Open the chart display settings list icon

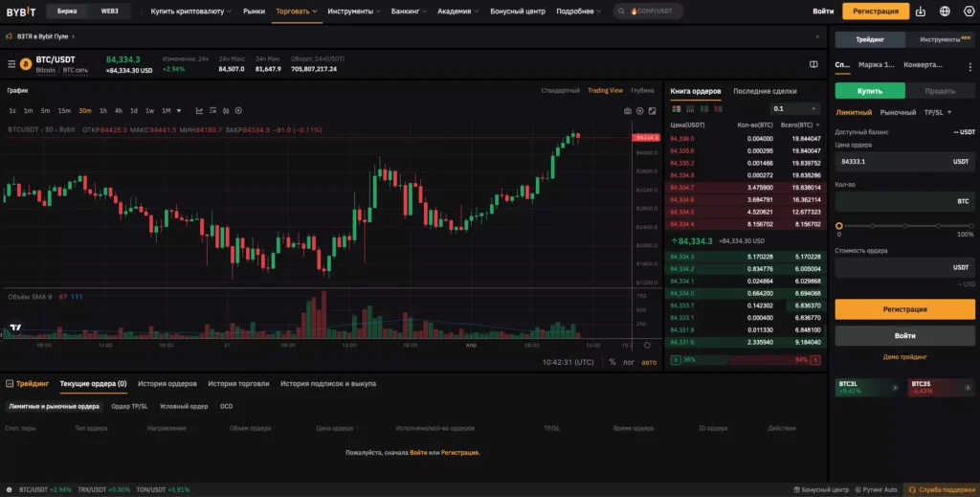(213, 111)
